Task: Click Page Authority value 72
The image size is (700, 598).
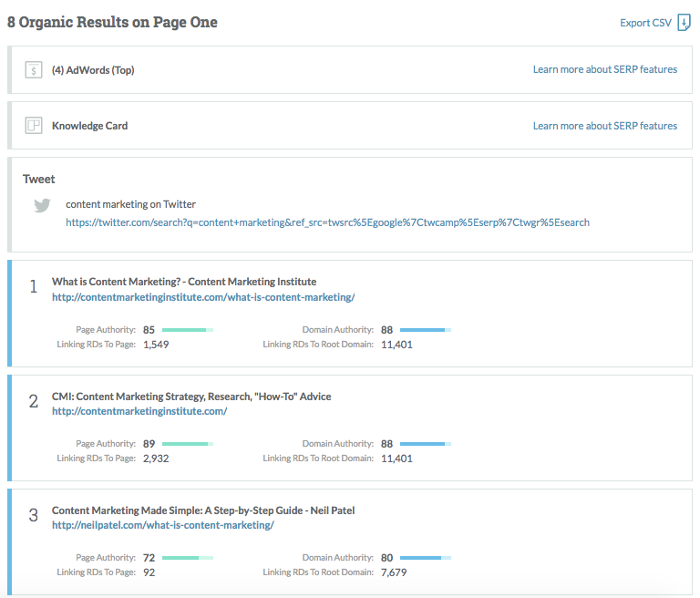Action: pyautogui.click(x=149, y=557)
